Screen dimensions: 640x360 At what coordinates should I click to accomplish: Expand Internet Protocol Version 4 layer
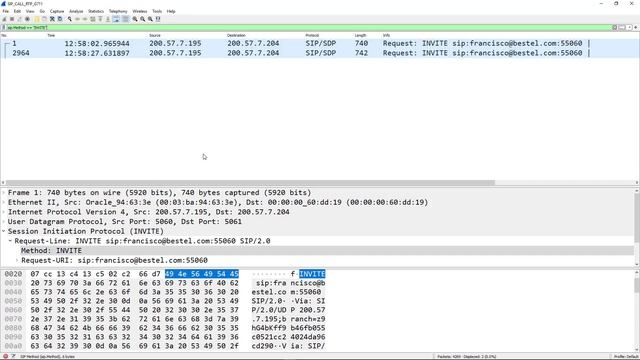(x=4, y=212)
